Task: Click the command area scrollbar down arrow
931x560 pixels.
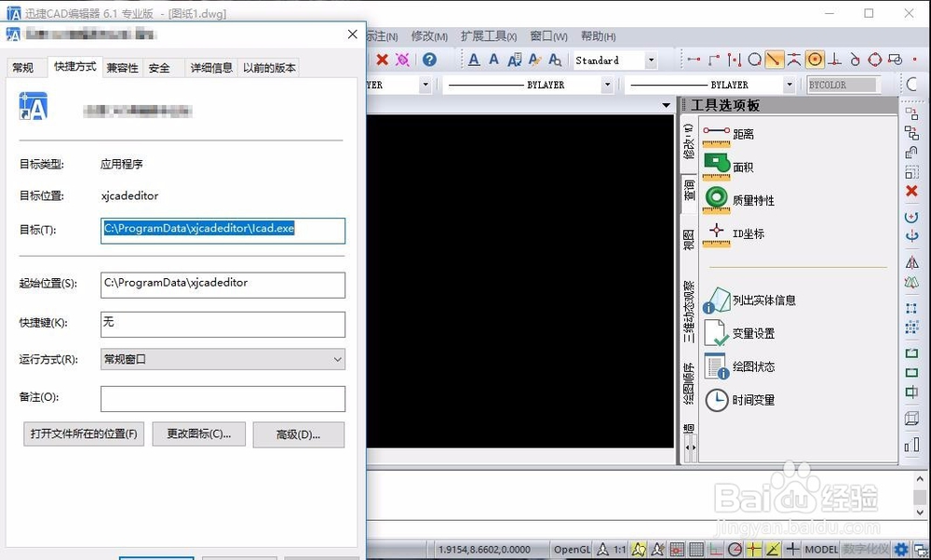Action: pos(920,513)
